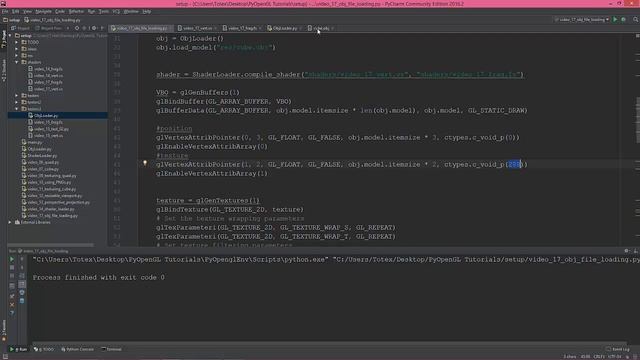Expand the TODO folder
The width and height of the screenshot is (640, 360).
coord(17,42)
